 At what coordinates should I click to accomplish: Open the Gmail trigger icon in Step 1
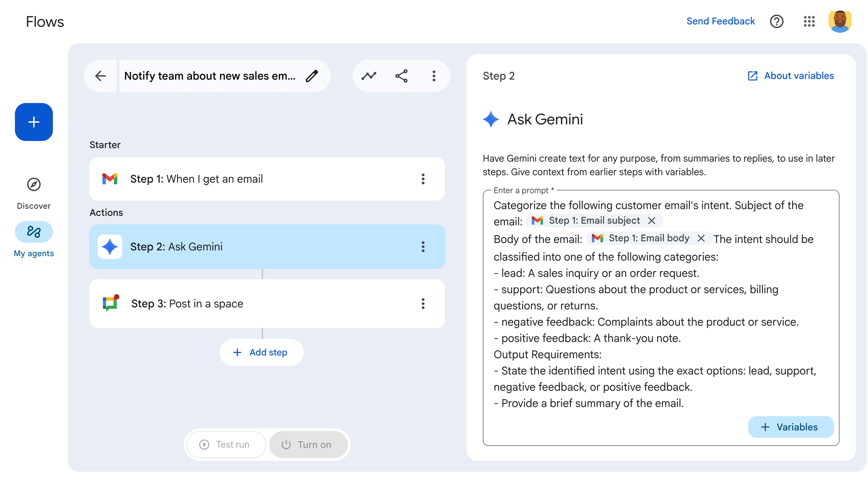pyautogui.click(x=110, y=179)
